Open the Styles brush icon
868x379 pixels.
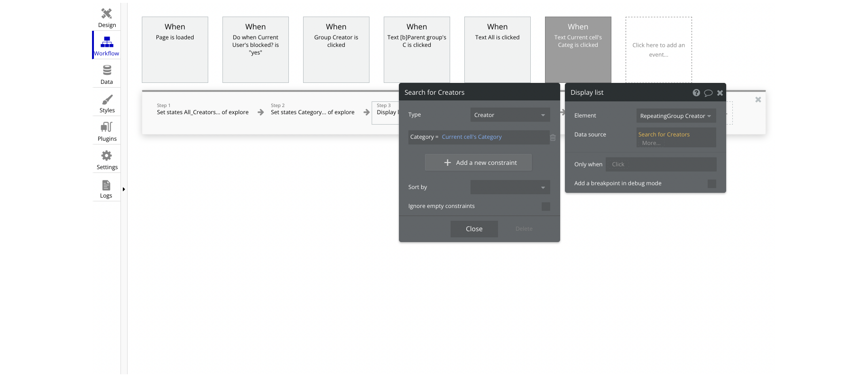pyautogui.click(x=107, y=99)
